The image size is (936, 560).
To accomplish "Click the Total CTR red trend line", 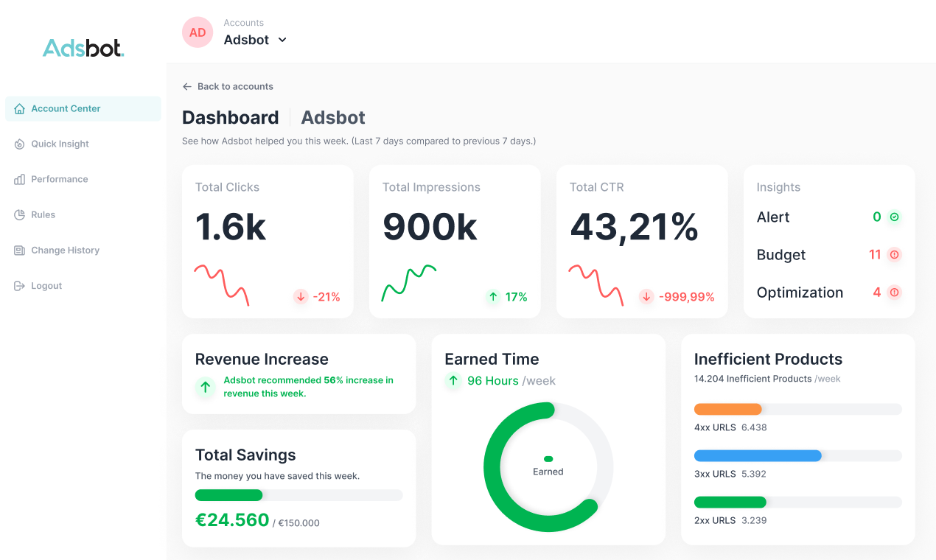I will click(x=596, y=284).
